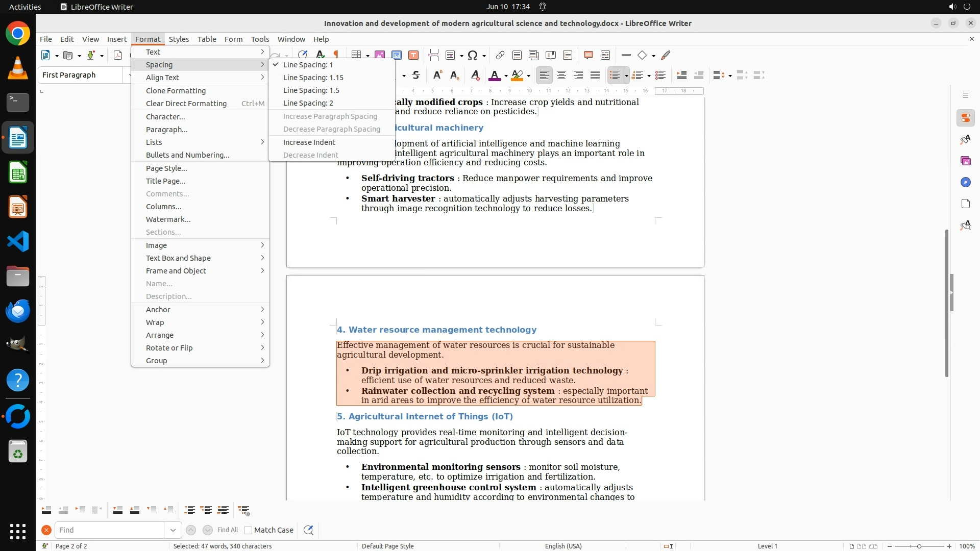The image size is (980, 551).
Task: Open the Styles menu
Action: click(x=179, y=39)
